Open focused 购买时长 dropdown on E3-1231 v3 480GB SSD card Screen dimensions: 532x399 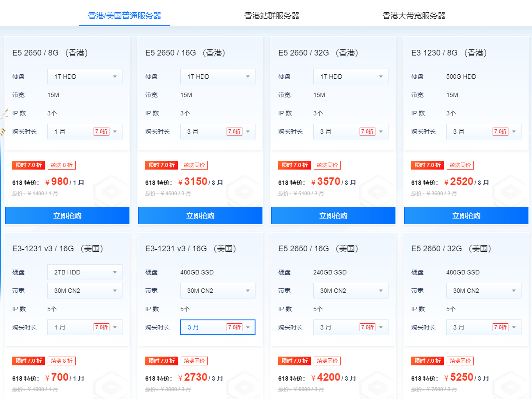(218, 327)
